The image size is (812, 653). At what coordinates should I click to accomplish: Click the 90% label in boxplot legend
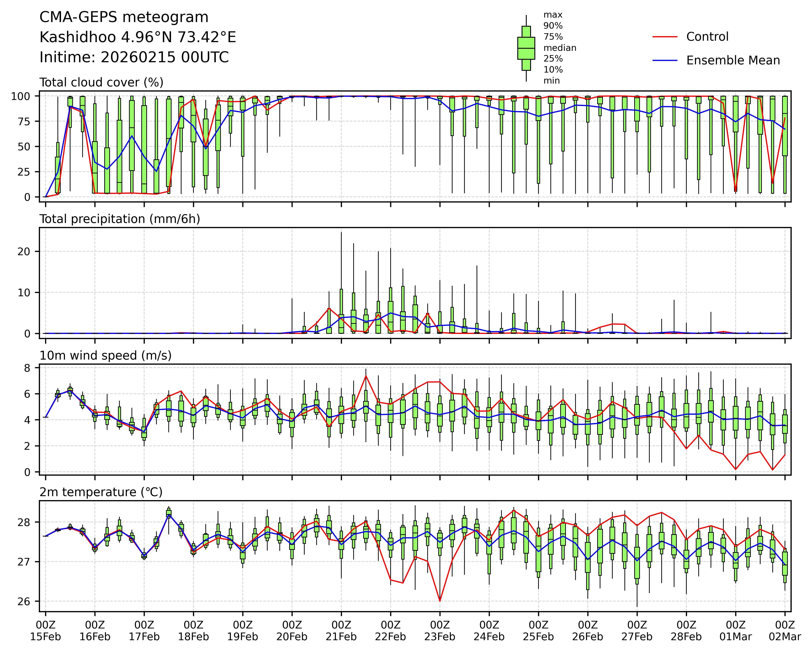(x=553, y=26)
